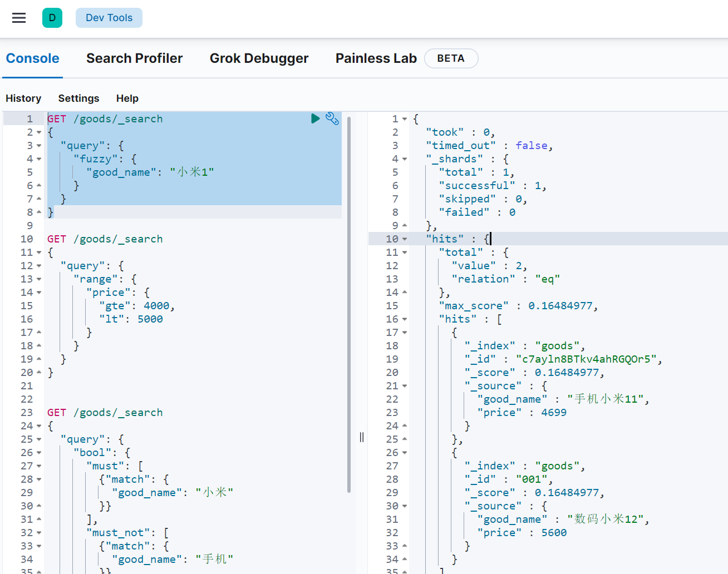Fold the first "_source" object at line 21

(x=405, y=386)
